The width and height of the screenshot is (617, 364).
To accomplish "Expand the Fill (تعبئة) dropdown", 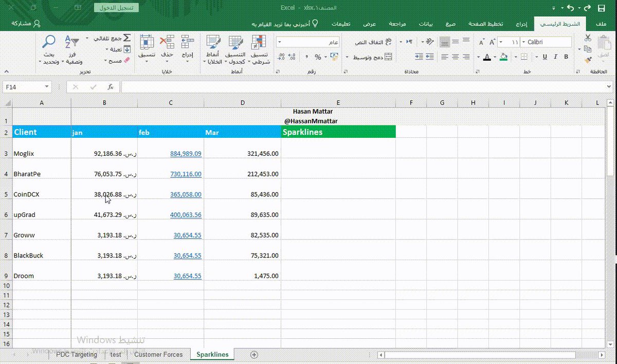I will [x=106, y=49].
